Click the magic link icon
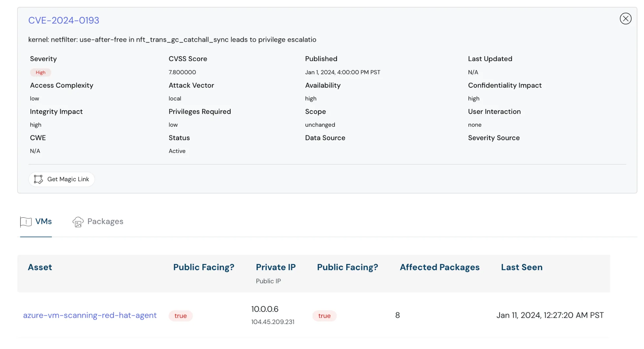 [38, 179]
